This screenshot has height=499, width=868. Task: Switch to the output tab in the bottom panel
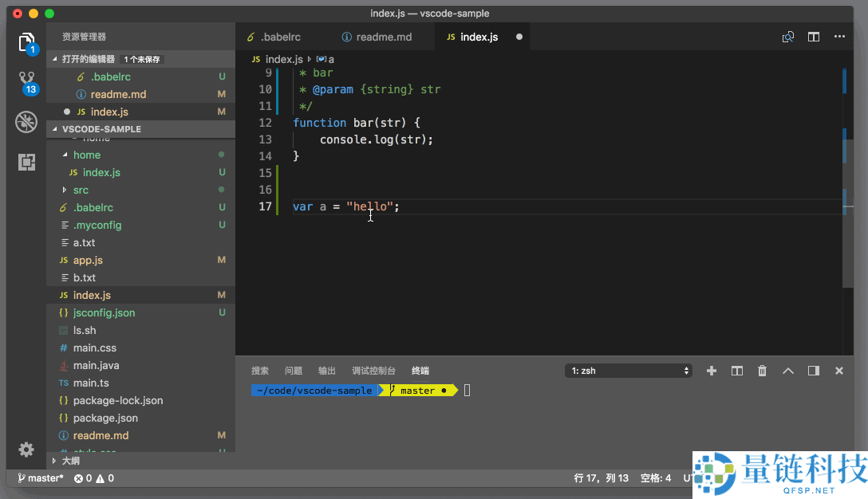(x=326, y=371)
